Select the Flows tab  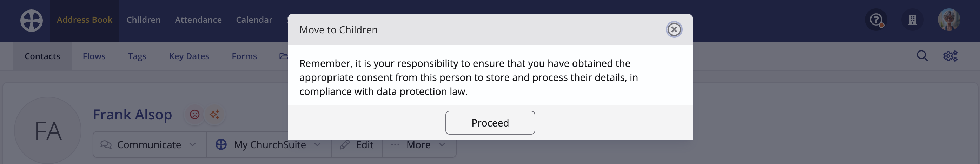click(94, 56)
